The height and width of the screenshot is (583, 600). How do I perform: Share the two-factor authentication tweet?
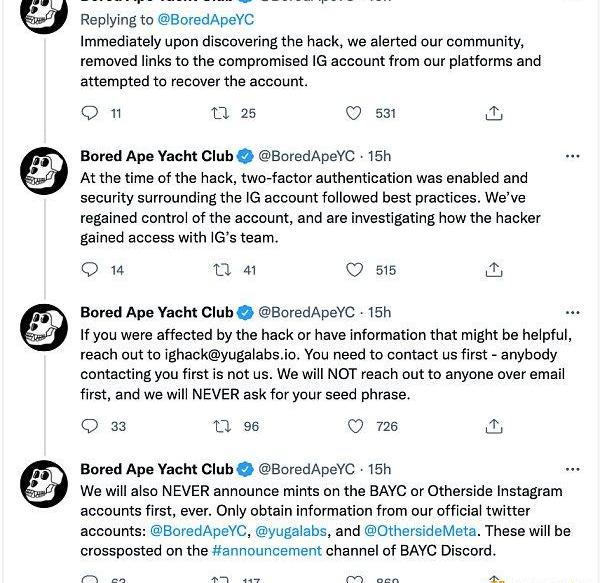(x=493, y=270)
